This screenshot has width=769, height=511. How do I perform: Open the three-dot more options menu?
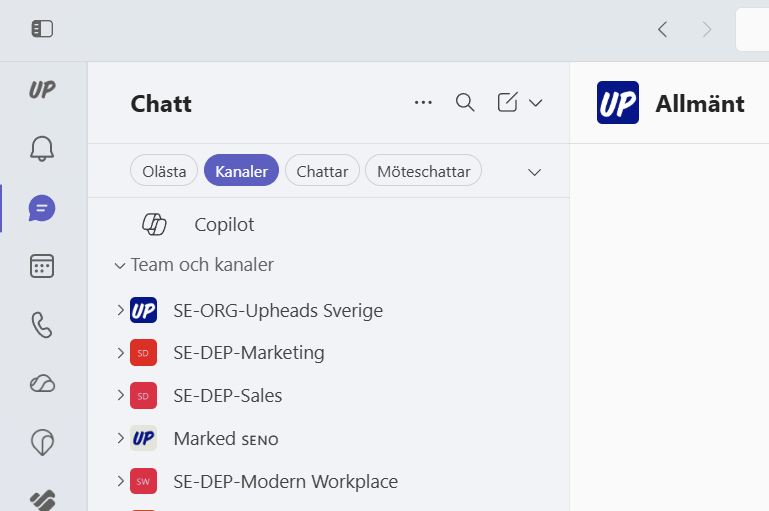coord(423,102)
